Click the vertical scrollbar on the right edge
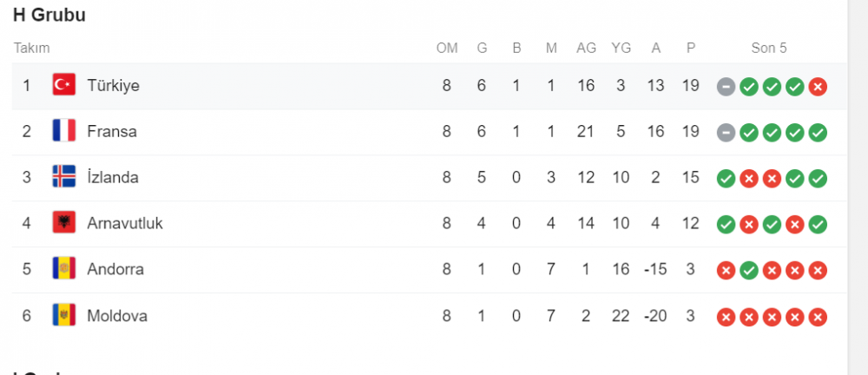The width and height of the screenshot is (868, 375). pos(858,187)
